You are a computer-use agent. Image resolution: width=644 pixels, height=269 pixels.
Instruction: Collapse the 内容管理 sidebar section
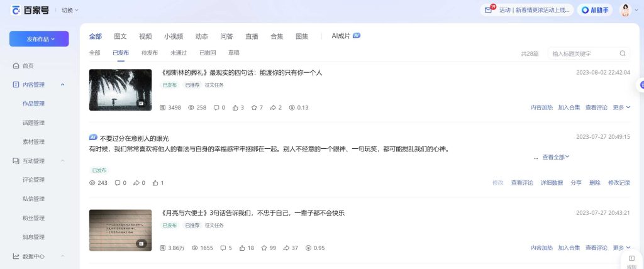(62, 85)
